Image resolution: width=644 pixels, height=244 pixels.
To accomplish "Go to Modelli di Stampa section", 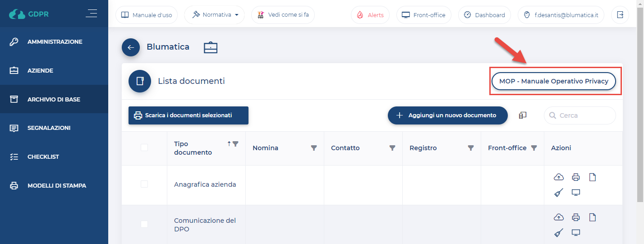I will [x=56, y=185].
